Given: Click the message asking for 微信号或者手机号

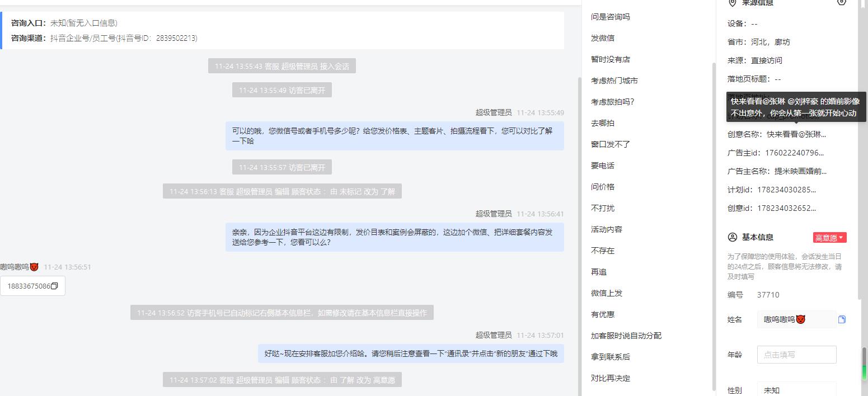Looking at the screenshot, I should (x=395, y=136).
